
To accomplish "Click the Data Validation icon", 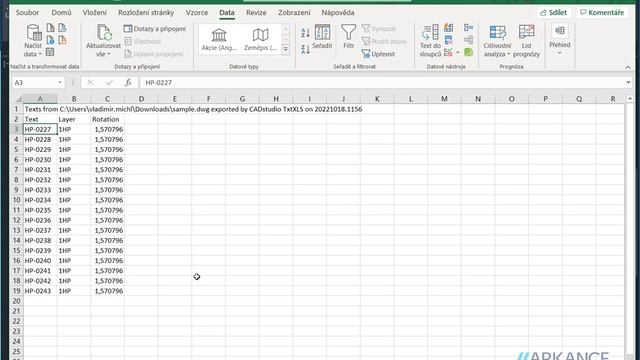I will click(448, 52).
